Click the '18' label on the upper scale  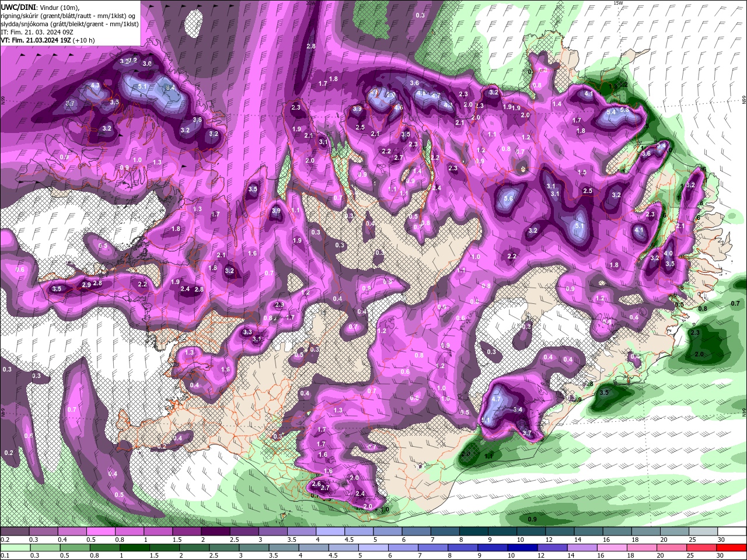(634, 540)
